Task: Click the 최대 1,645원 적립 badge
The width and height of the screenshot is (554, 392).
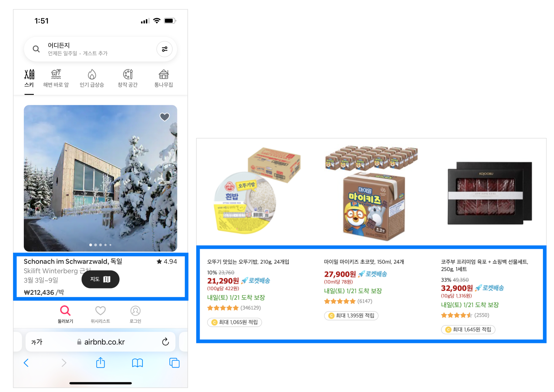Action: (x=468, y=330)
